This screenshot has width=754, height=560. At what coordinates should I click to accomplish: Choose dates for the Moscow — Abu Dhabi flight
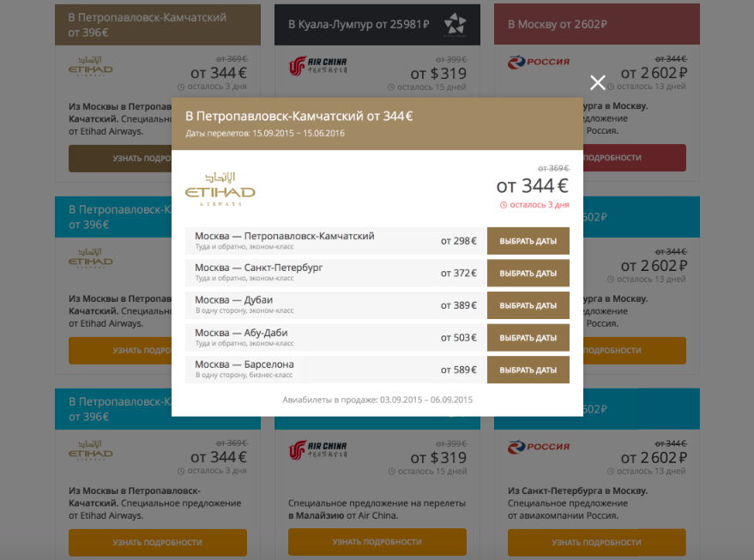(x=528, y=338)
